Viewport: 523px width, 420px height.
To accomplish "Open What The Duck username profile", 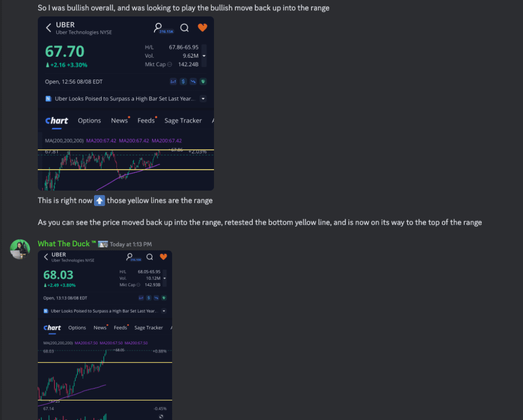I will (x=67, y=244).
